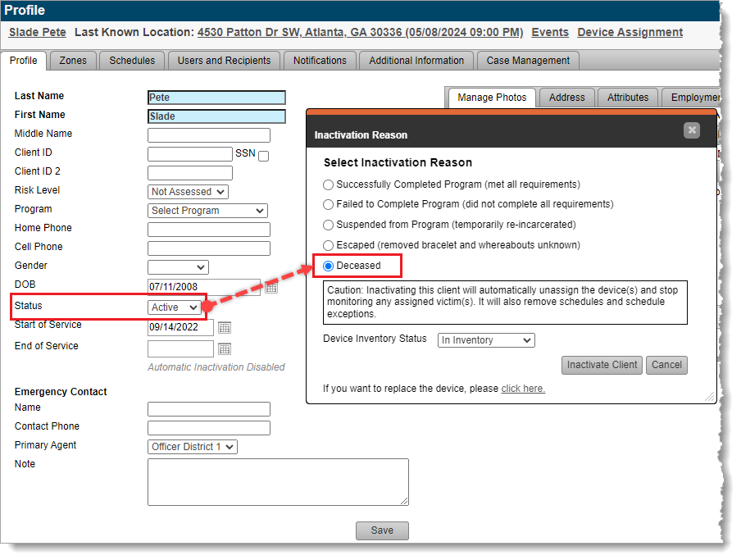Select Suspended from Program option
741x560 pixels.
point(329,225)
